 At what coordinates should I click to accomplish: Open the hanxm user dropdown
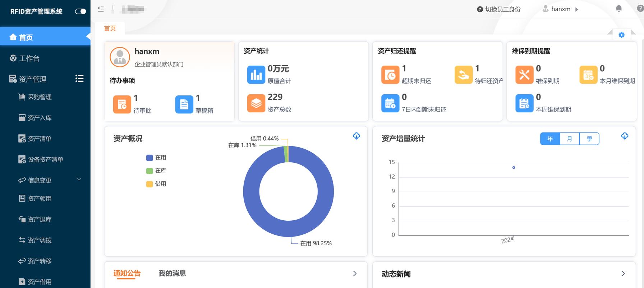[561, 9]
